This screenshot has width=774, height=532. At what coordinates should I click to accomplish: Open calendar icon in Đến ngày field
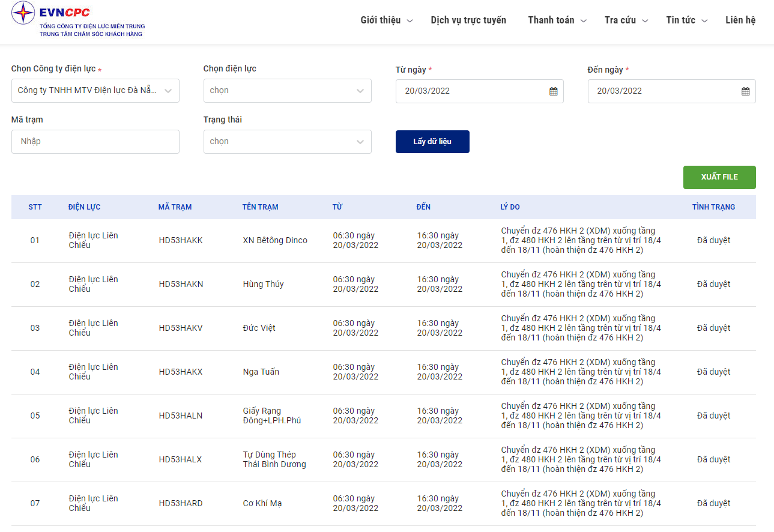pyautogui.click(x=746, y=91)
